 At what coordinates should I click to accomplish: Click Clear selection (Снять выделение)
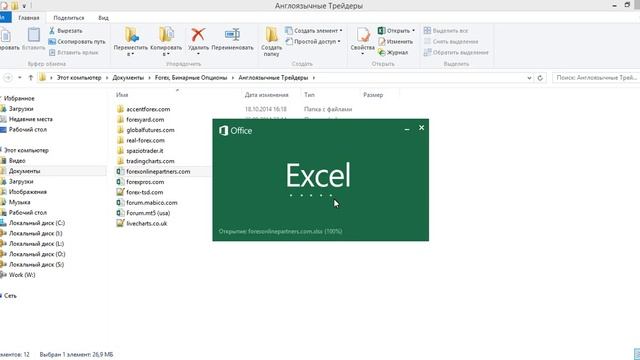(x=451, y=42)
